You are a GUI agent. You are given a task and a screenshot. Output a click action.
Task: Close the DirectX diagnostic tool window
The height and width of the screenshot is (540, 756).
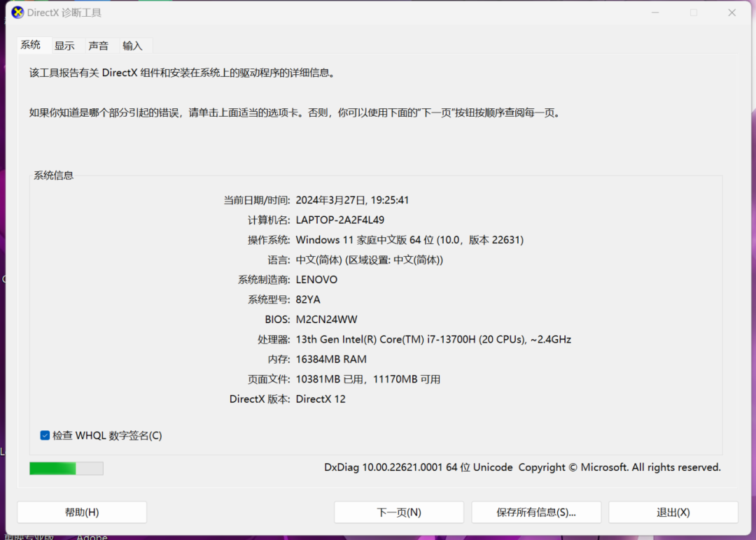[732, 13]
